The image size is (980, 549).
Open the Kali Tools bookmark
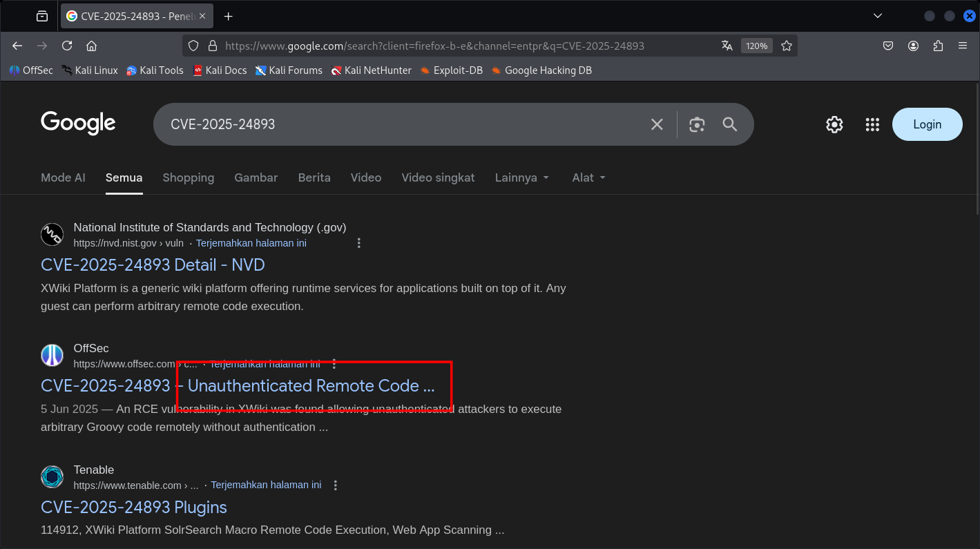[155, 70]
